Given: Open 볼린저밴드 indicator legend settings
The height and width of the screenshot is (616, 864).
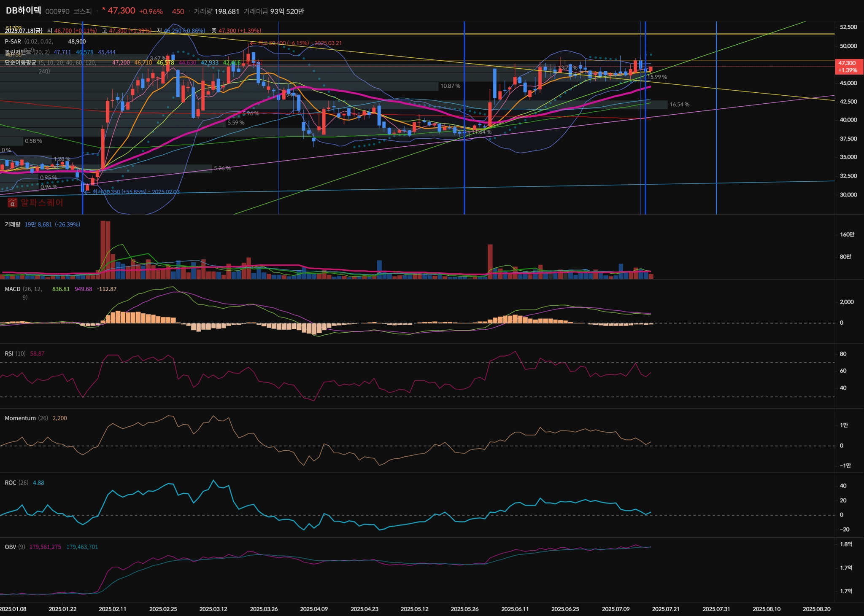Looking at the screenshot, I should pos(18,52).
